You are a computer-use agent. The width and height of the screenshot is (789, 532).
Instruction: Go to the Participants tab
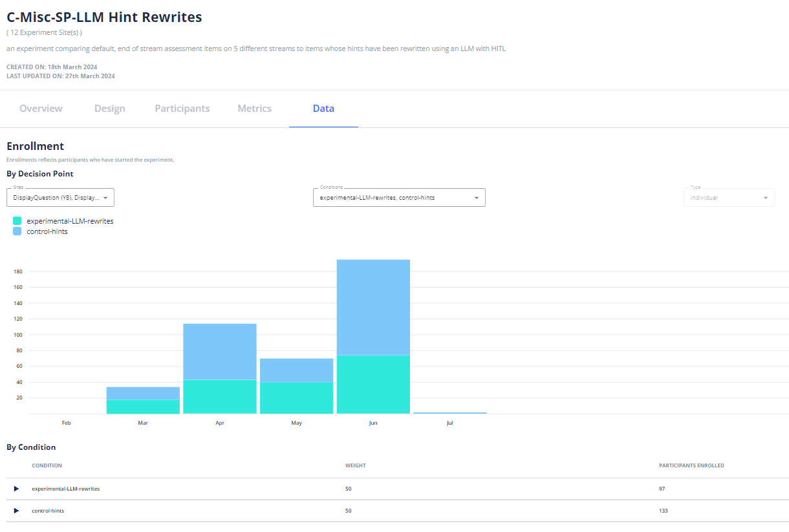[x=182, y=109]
